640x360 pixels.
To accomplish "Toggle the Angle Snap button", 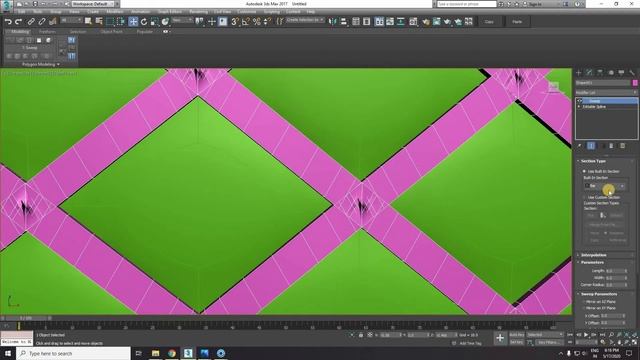I will 246,22.
